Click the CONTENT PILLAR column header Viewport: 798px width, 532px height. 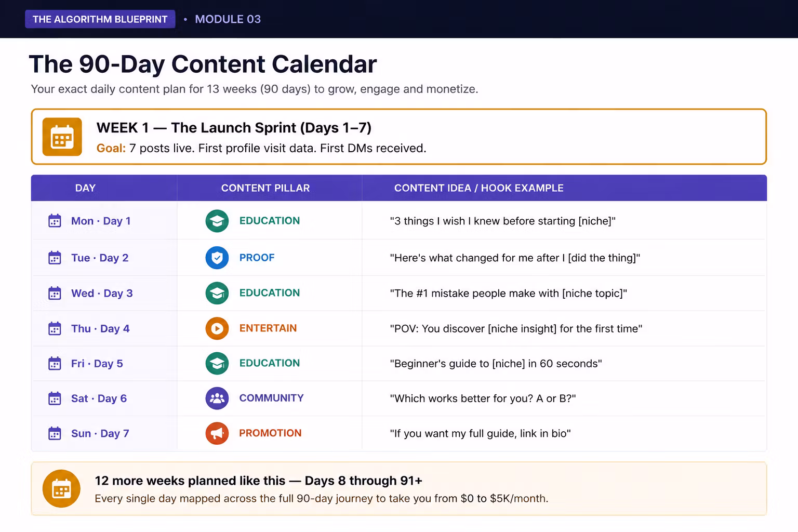click(265, 188)
